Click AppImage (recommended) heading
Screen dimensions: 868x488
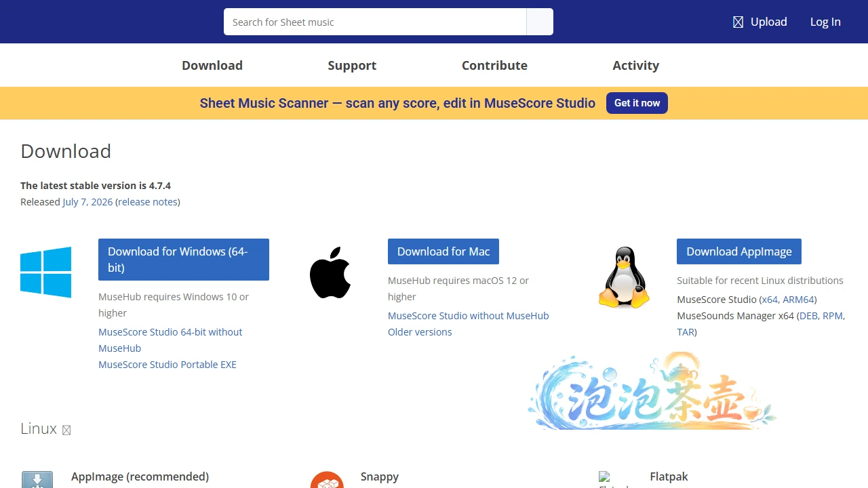[x=140, y=476]
